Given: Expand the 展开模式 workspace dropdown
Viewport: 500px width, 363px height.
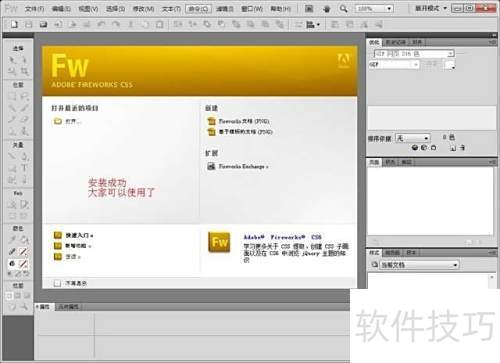Looking at the screenshot, I should click(431, 8).
